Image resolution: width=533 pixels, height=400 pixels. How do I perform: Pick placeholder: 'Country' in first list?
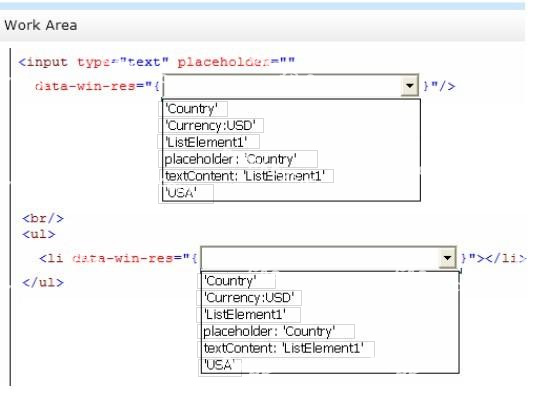click(238, 159)
